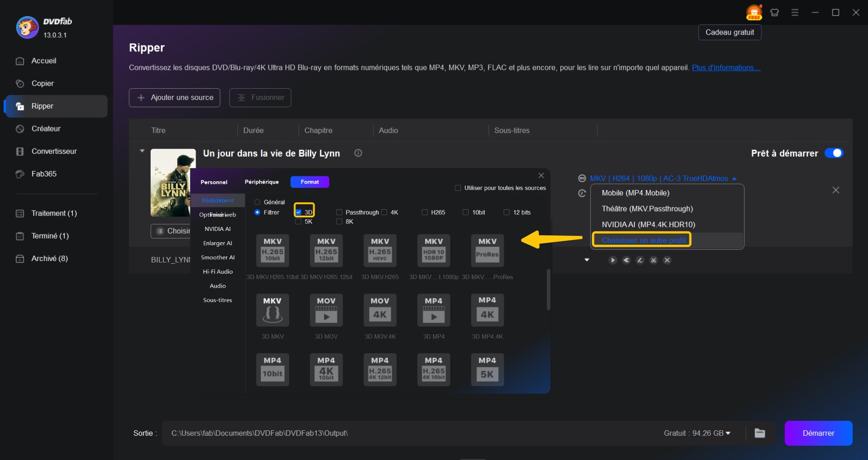
Task: Select the Filtrer radio button
Action: (x=258, y=212)
